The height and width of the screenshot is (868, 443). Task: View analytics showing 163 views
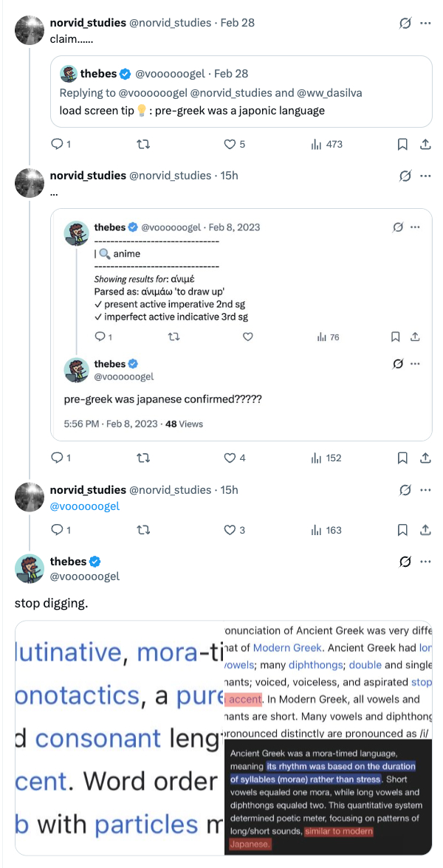coord(326,530)
